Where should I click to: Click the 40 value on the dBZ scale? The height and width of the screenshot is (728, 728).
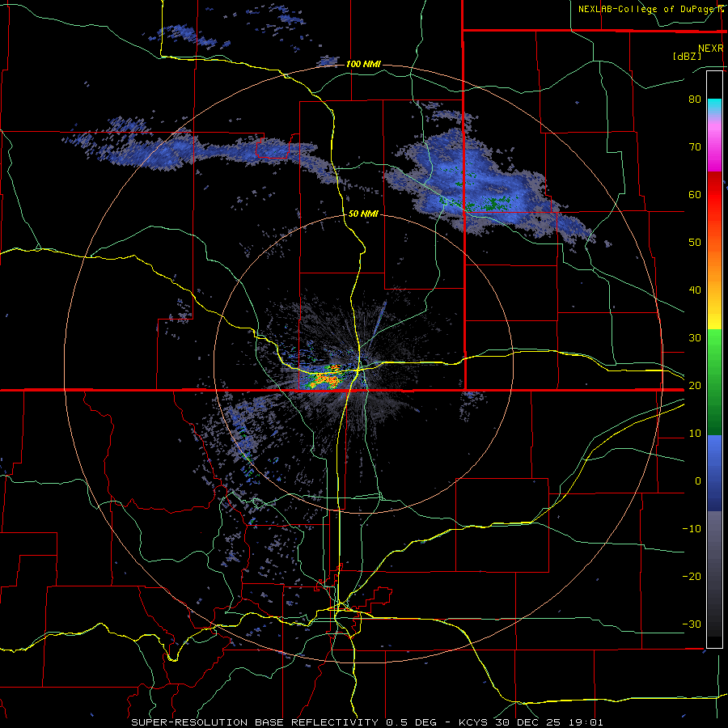[695, 290]
